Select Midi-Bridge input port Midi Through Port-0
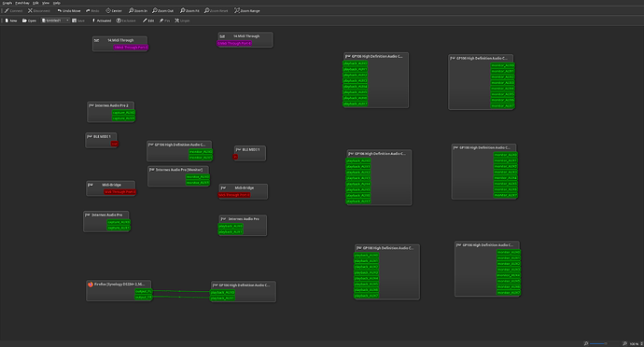Screen dimensions: 644x347 [x=234, y=195]
